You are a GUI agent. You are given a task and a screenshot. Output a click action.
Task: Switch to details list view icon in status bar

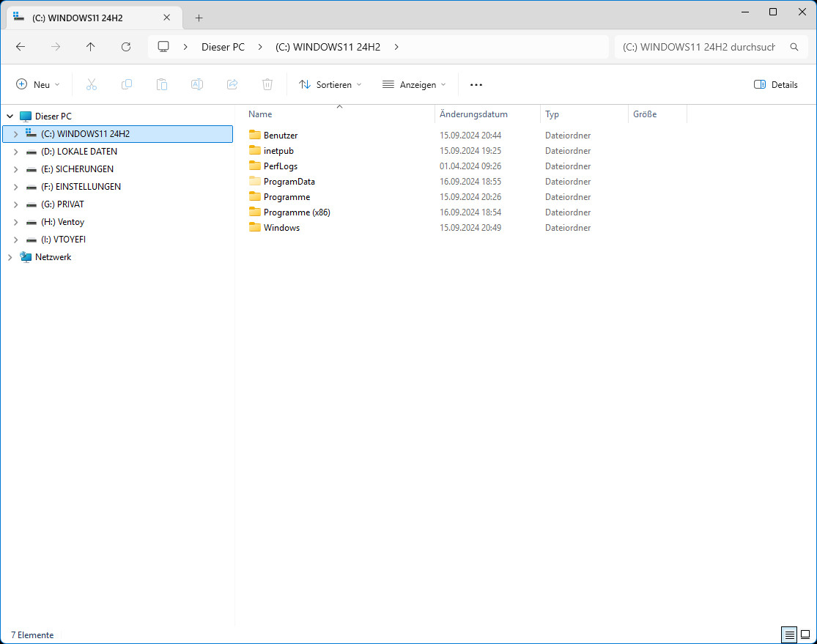coord(789,634)
